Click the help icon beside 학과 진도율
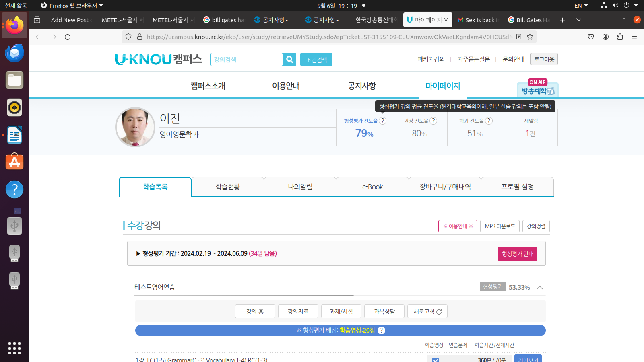The height and width of the screenshot is (362, 644). [489, 121]
